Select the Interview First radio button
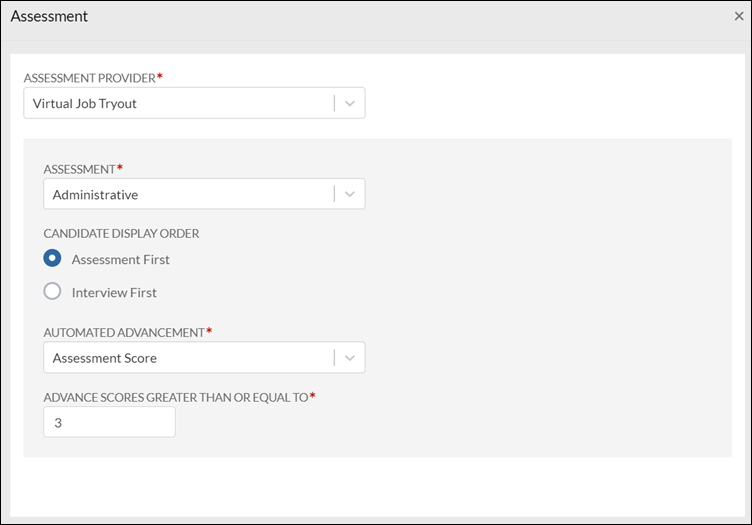 click(x=53, y=292)
